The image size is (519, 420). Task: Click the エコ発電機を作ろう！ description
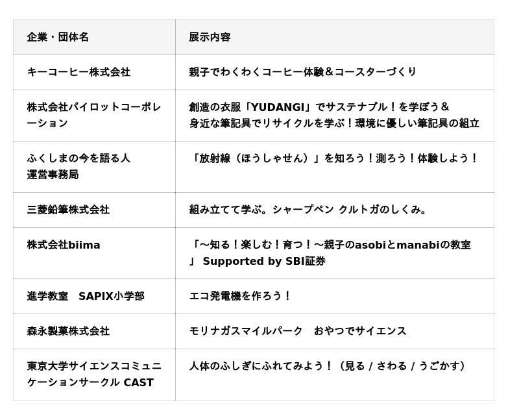[x=240, y=296]
